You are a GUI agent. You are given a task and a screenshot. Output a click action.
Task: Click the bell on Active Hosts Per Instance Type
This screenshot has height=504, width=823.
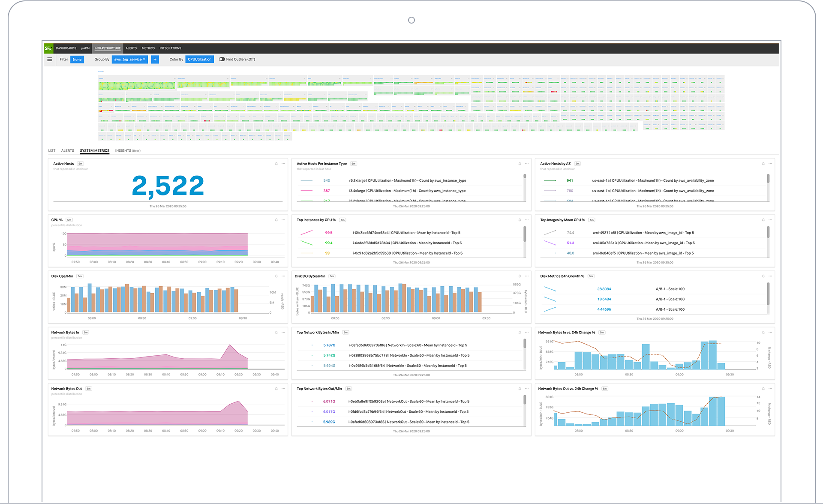pyautogui.click(x=520, y=164)
